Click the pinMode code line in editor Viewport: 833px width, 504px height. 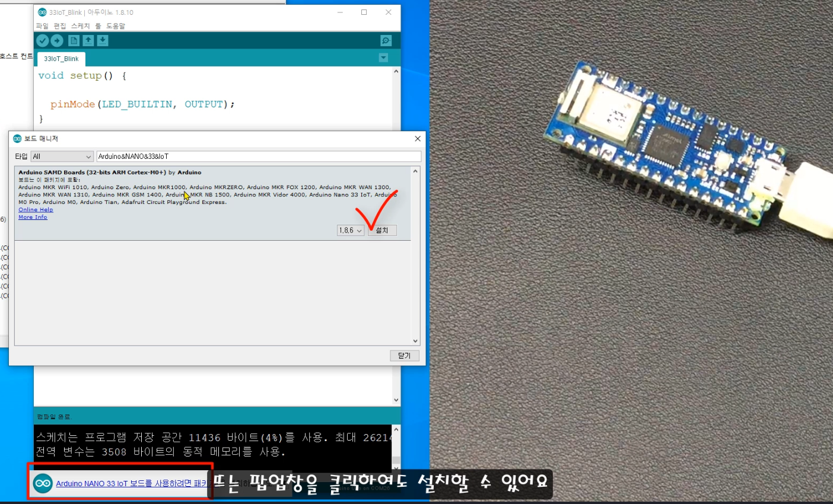142,104
